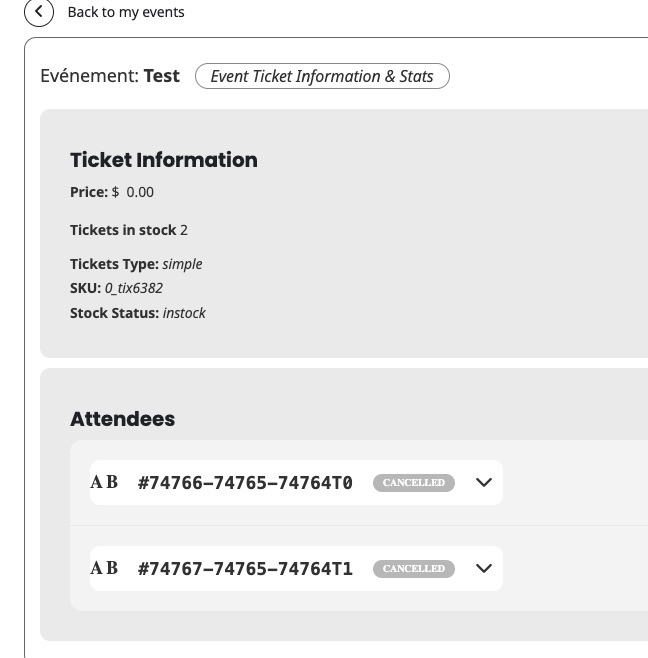Click the Price value $ 0.00
648x658 pixels.
(133, 192)
